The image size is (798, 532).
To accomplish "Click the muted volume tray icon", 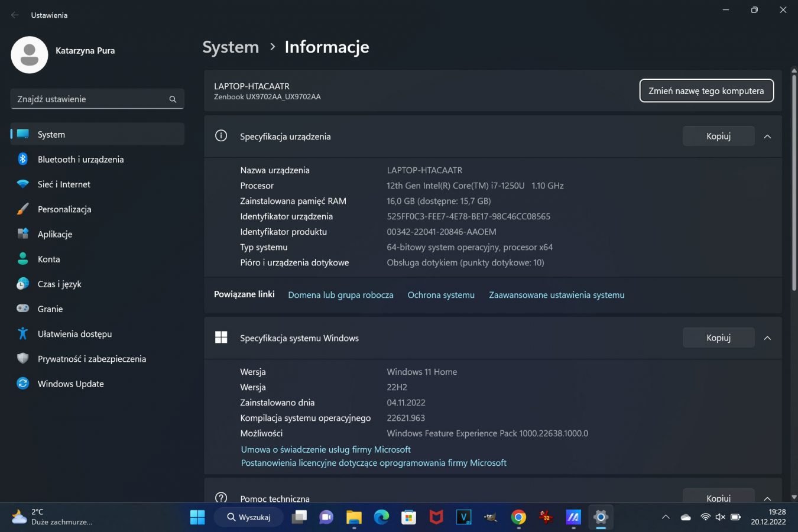I will 720,517.
